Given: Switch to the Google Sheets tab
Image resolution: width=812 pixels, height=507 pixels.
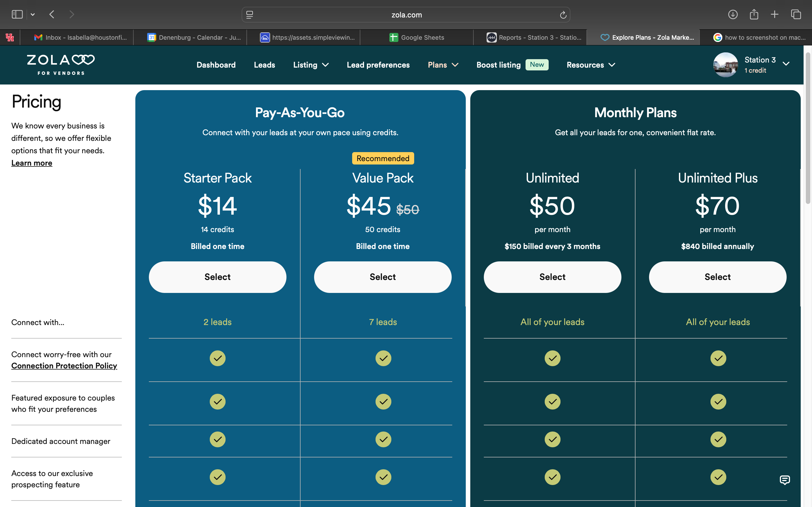Looking at the screenshot, I should click(x=416, y=37).
